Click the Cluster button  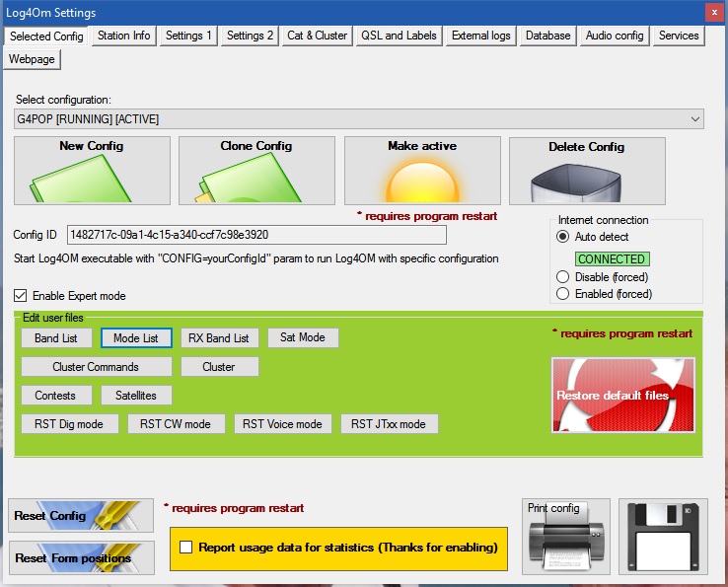[219, 367]
